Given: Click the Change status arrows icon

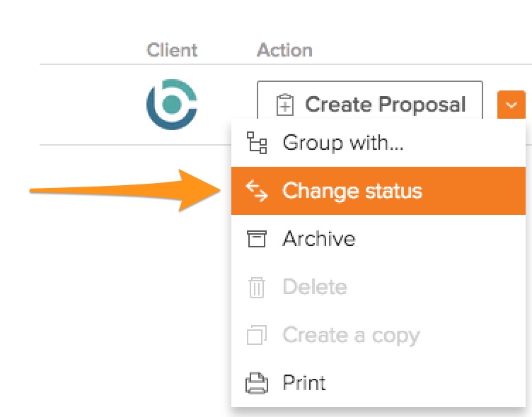Looking at the screenshot, I should pyautogui.click(x=256, y=191).
